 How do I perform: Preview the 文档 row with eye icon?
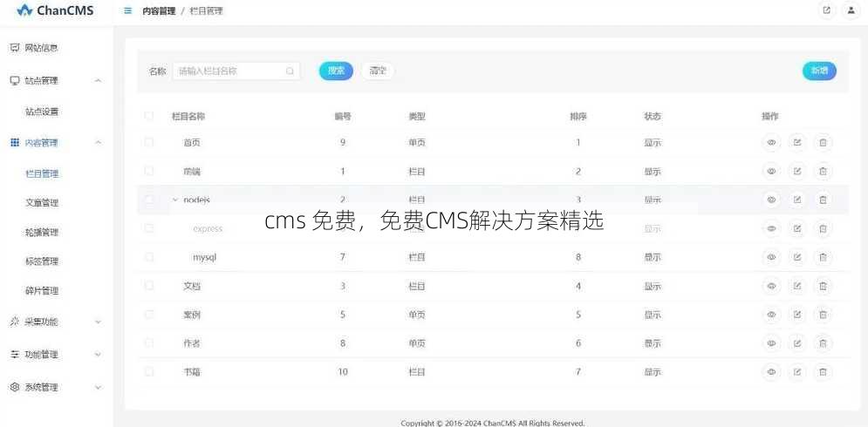point(771,286)
